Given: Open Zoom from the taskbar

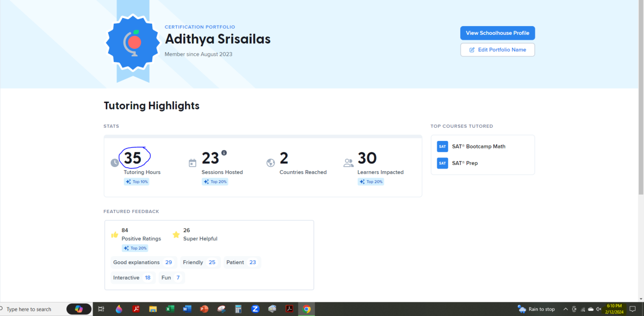Looking at the screenshot, I should click(255, 309).
